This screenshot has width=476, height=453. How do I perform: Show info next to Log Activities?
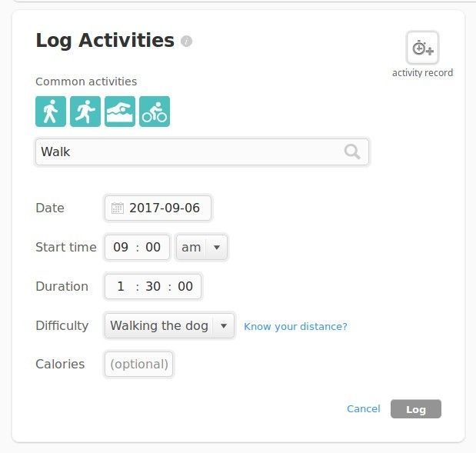(x=187, y=42)
